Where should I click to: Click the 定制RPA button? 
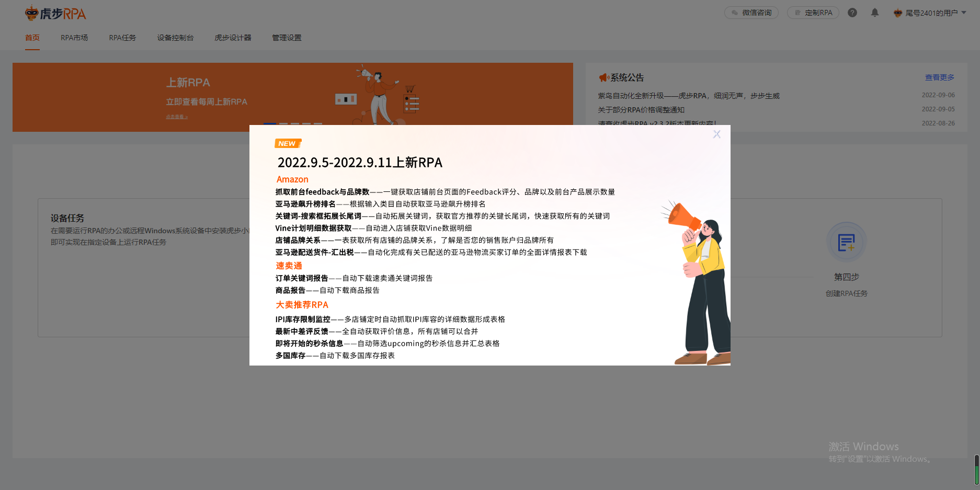pos(813,13)
